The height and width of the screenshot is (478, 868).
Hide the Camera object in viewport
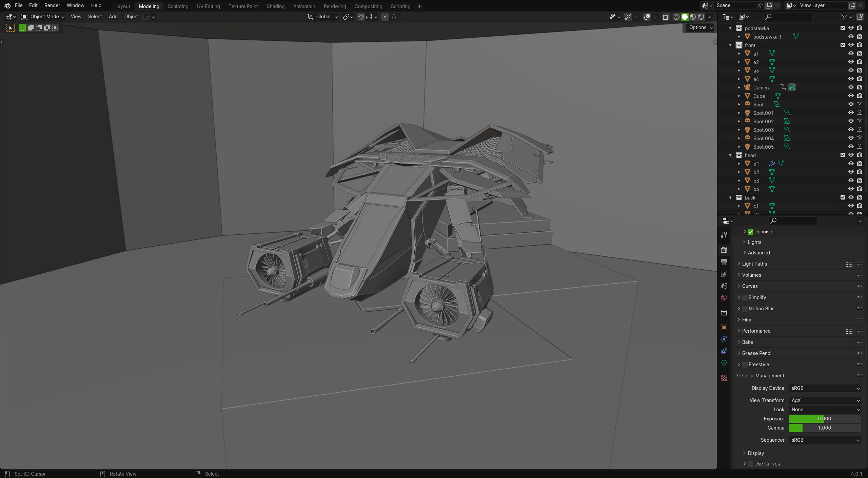(x=851, y=87)
